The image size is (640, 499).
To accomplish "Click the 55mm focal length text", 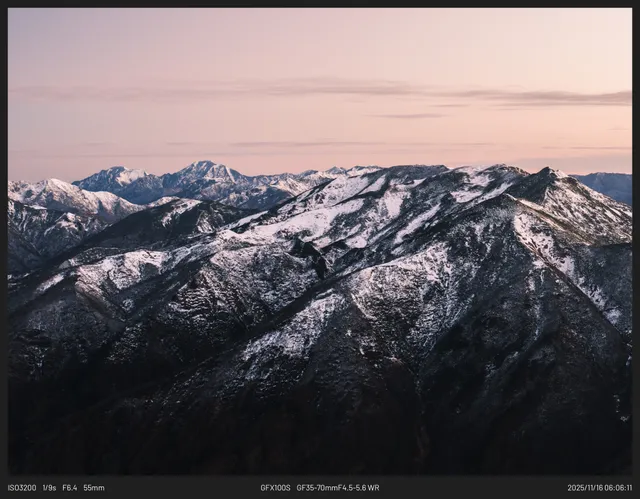I will click(x=93, y=488).
